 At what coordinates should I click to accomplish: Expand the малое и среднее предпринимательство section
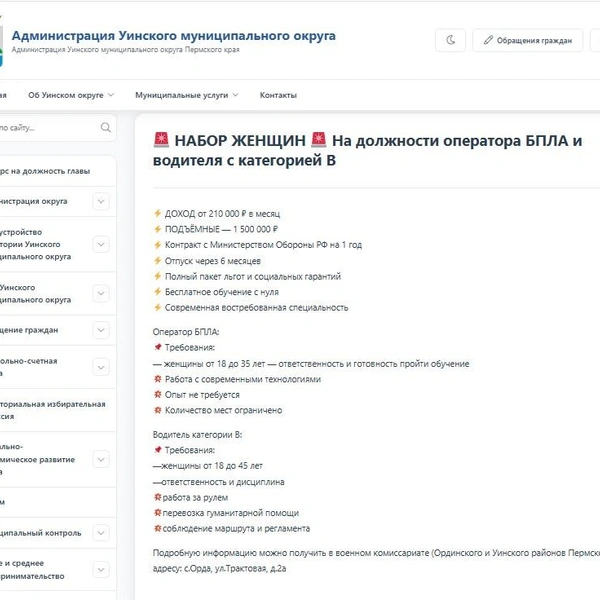tap(101, 569)
